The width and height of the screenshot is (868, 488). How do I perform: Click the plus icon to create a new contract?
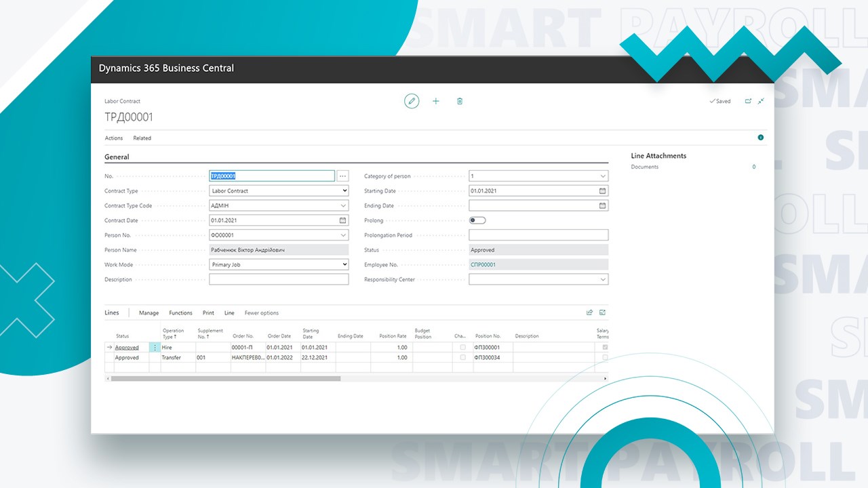click(x=436, y=101)
